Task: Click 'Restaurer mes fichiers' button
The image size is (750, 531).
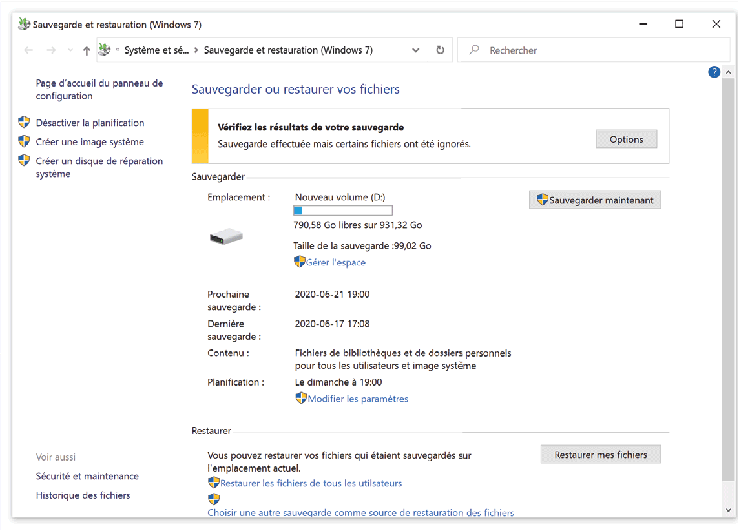Action: [x=600, y=454]
